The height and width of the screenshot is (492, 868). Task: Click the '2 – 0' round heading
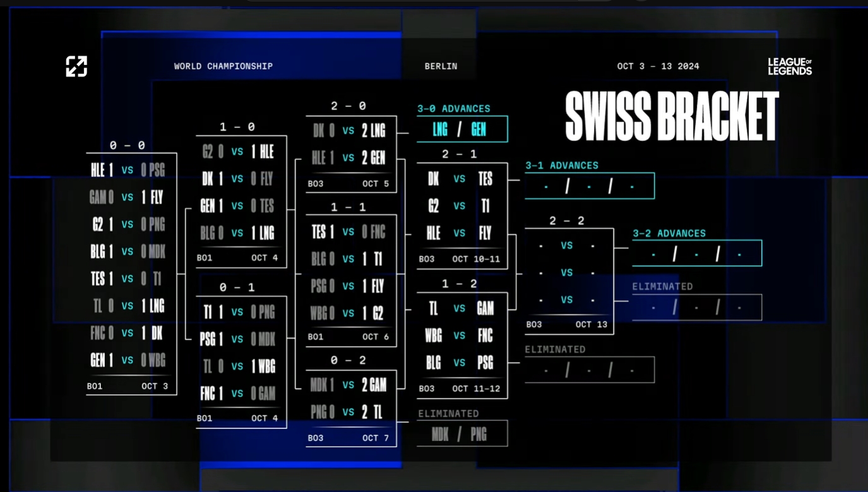(x=348, y=106)
